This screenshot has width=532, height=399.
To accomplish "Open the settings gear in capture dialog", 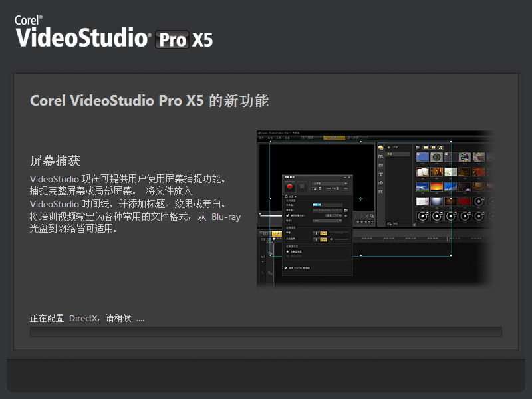I will (x=287, y=197).
